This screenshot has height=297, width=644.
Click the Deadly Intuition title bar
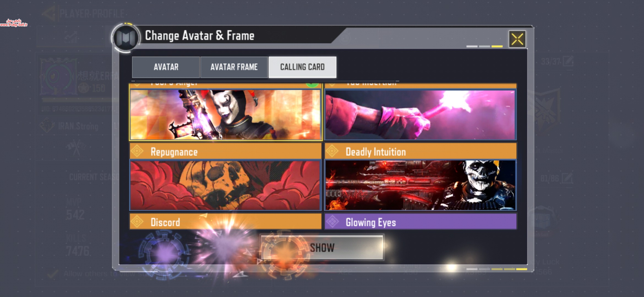(x=420, y=151)
